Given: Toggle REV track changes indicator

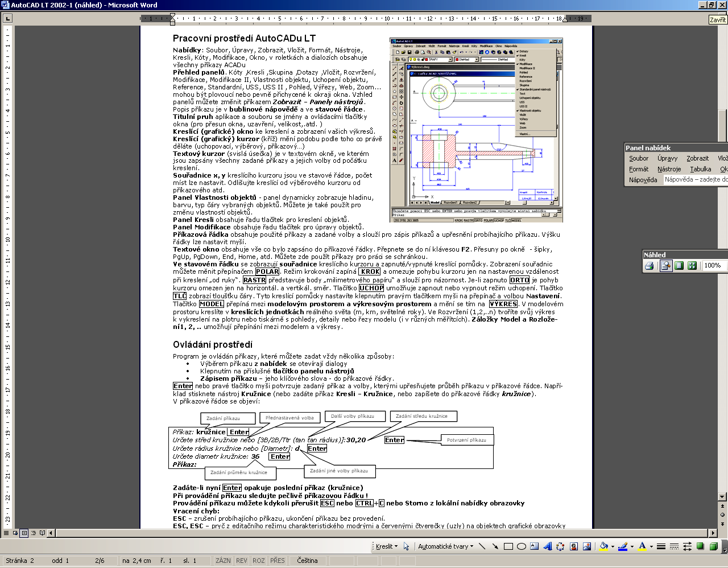Looking at the screenshot, I should point(242,561).
